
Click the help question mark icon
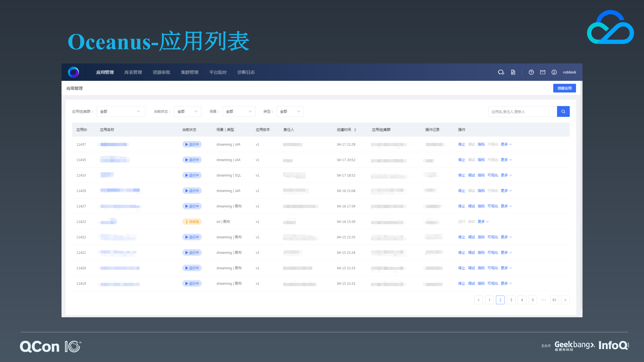click(531, 72)
